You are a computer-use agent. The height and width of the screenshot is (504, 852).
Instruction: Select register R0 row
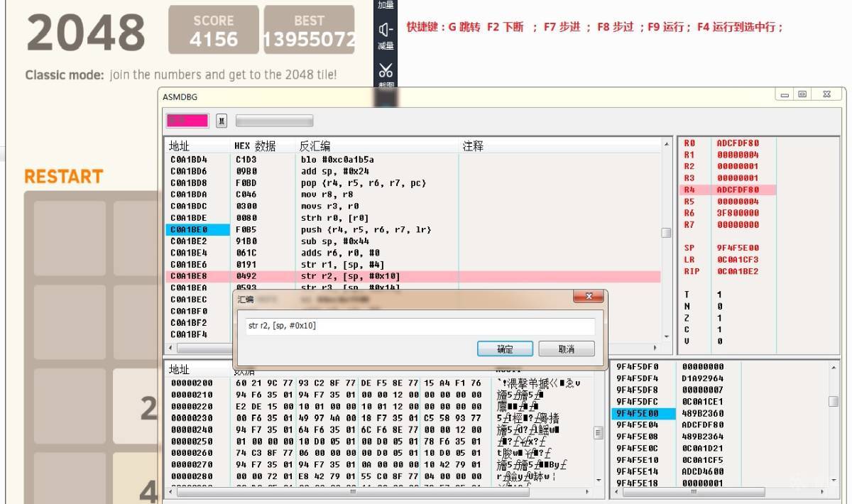[x=727, y=143]
